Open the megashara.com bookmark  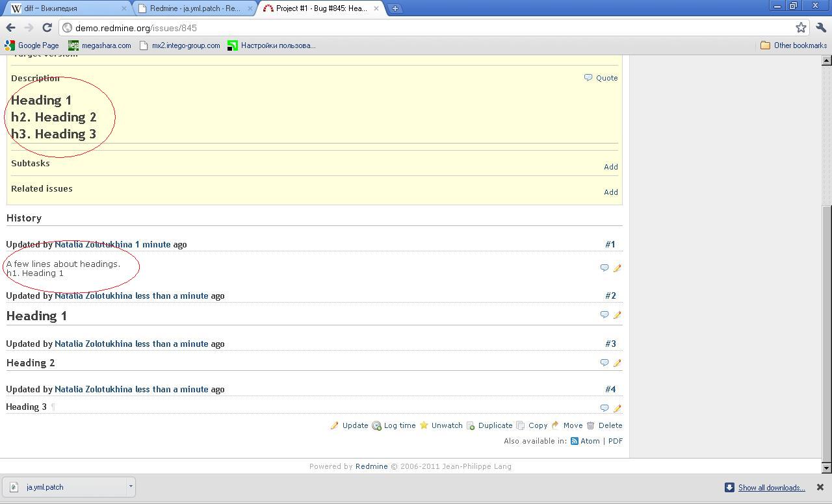(99, 45)
